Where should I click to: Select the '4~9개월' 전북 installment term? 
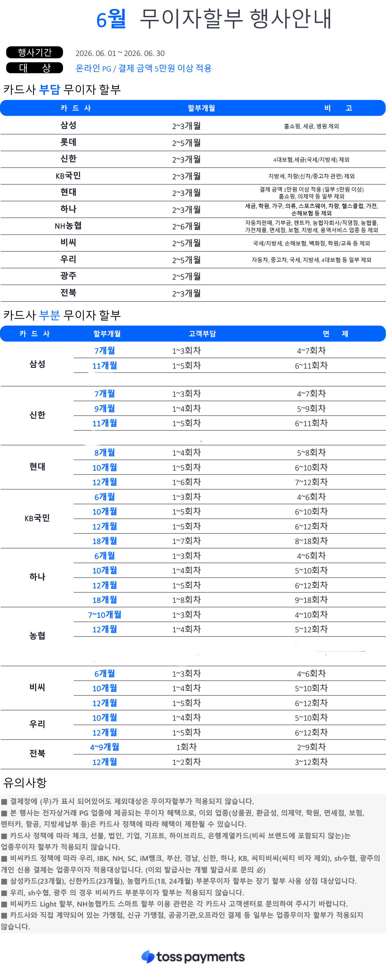tap(105, 747)
